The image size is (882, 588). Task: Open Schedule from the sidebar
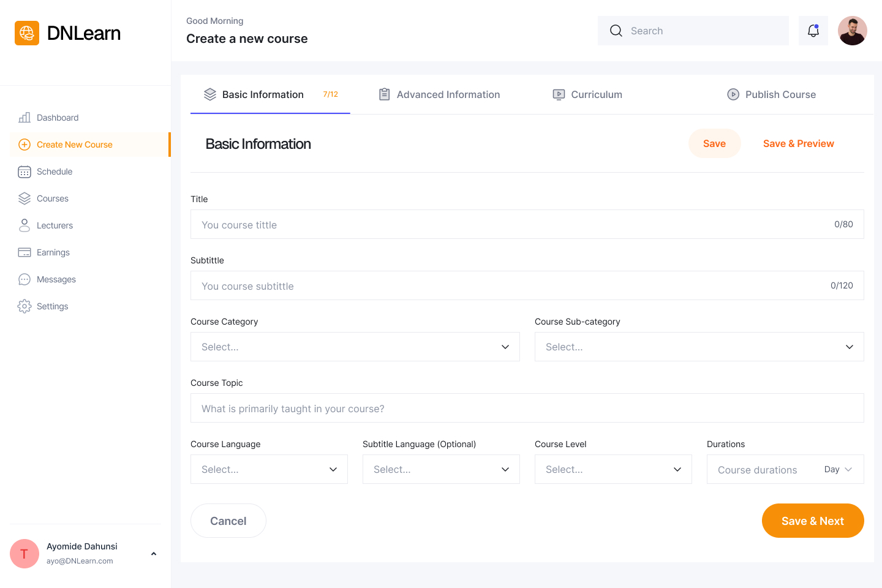[89, 171]
